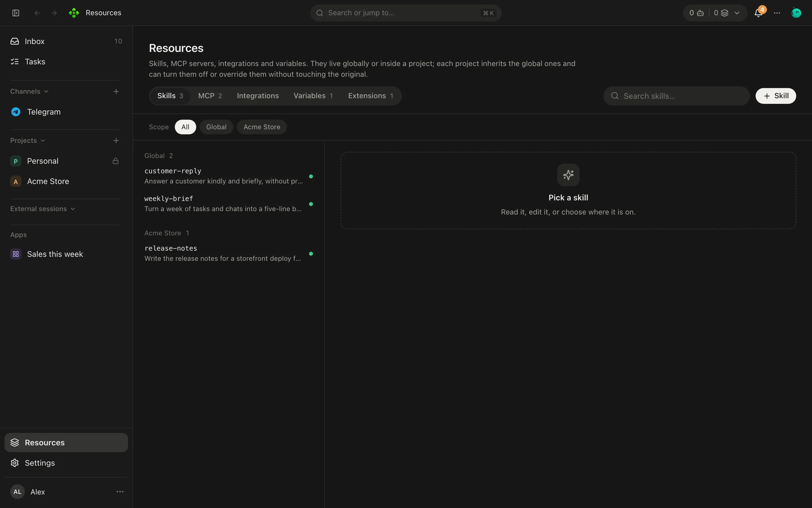Switch to the MCP tab
Screen dimensions: 812x508
tap(210, 96)
